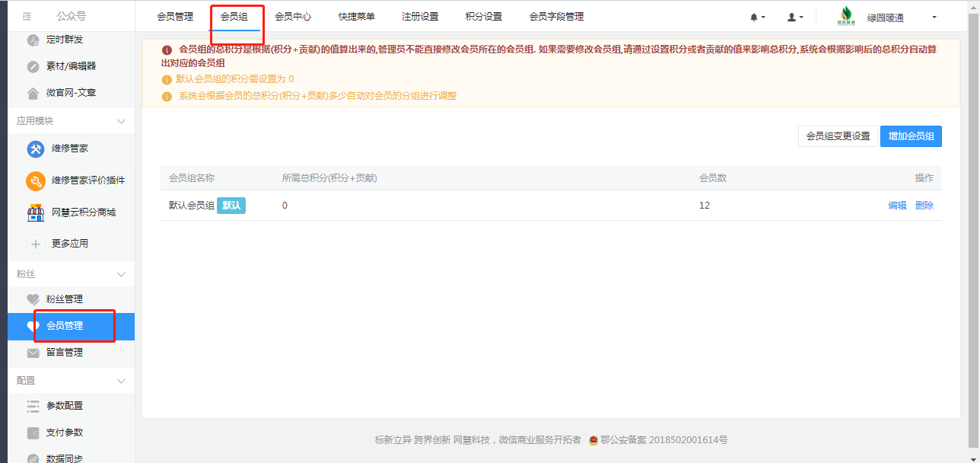The image size is (980, 463).
Task: Open the user profile icon menu
Action: pos(795,17)
